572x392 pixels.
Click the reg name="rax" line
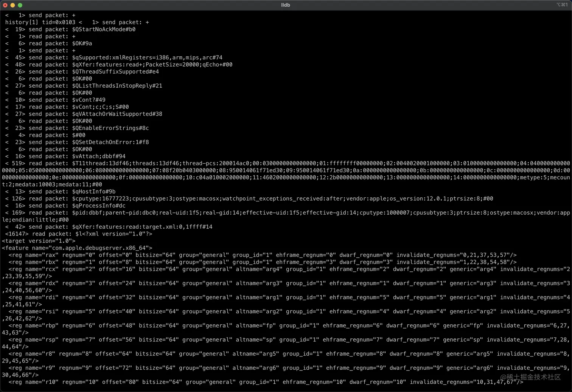(263, 255)
